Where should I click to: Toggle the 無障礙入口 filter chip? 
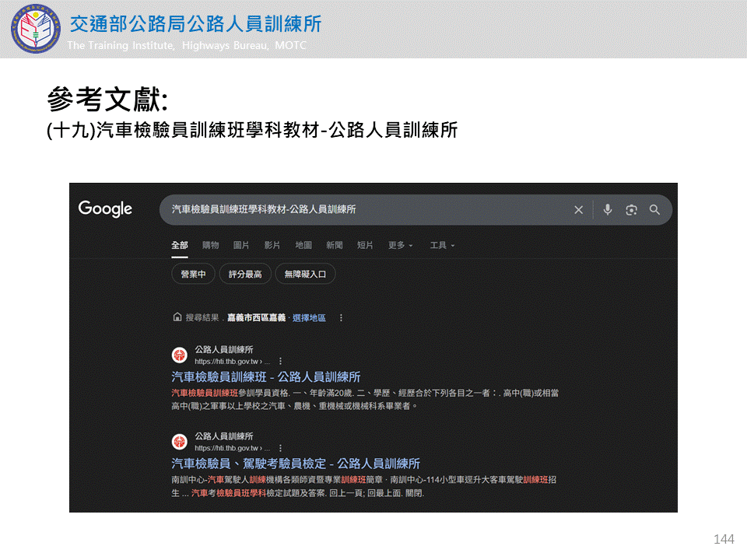(305, 275)
